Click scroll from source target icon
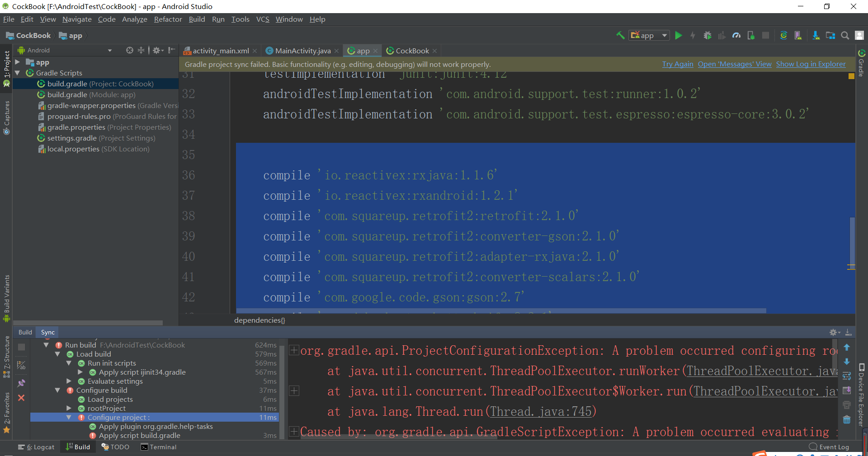Viewport: 868px width, 456px height. tap(130, 50)
